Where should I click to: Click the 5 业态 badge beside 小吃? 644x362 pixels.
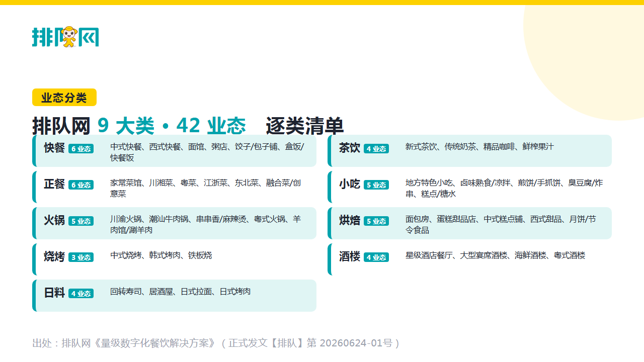pos(376,185)
